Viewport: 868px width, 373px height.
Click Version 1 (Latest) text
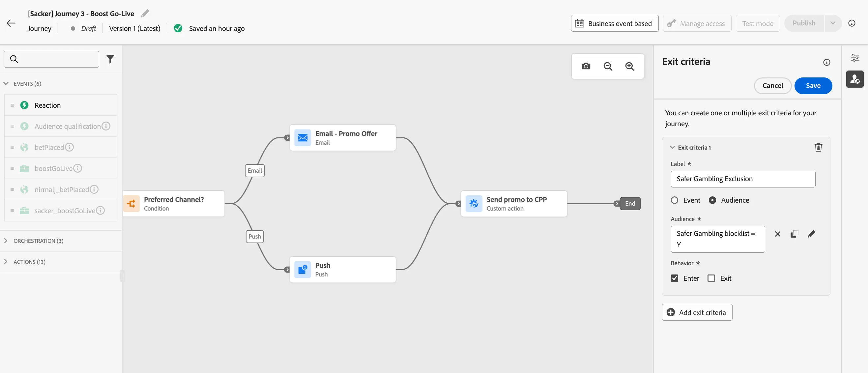pyautogui.click(x=134, y=28)
